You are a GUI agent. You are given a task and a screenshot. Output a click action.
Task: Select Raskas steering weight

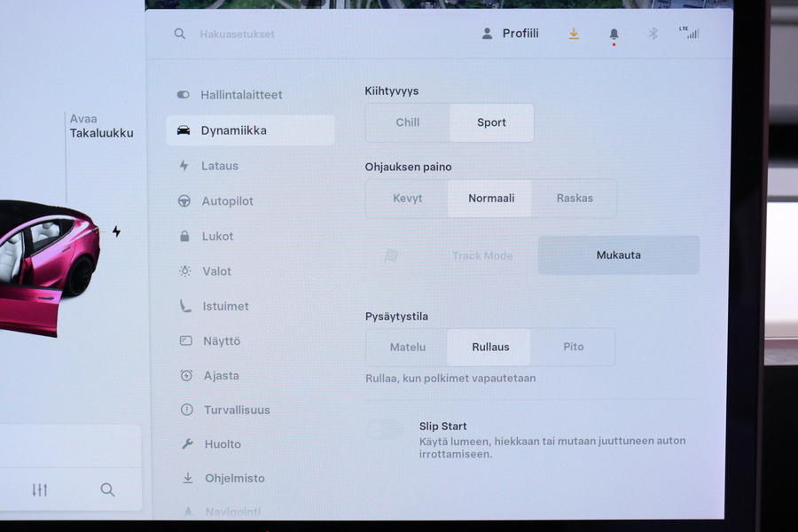(575, 199)
